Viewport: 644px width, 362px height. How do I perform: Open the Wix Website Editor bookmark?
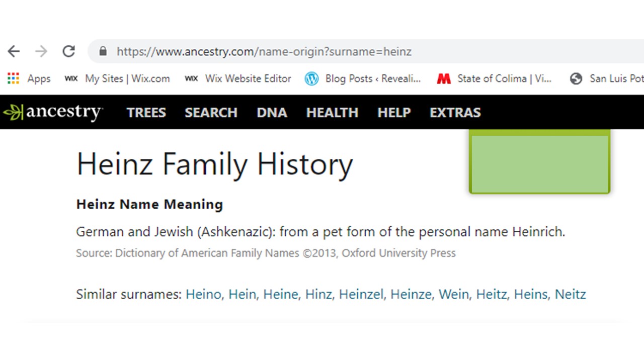tap(238, 78)
